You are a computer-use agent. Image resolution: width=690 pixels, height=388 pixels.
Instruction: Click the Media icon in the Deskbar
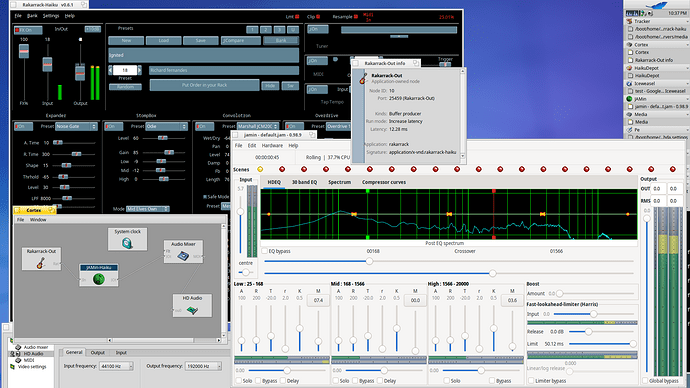[629, 114]
